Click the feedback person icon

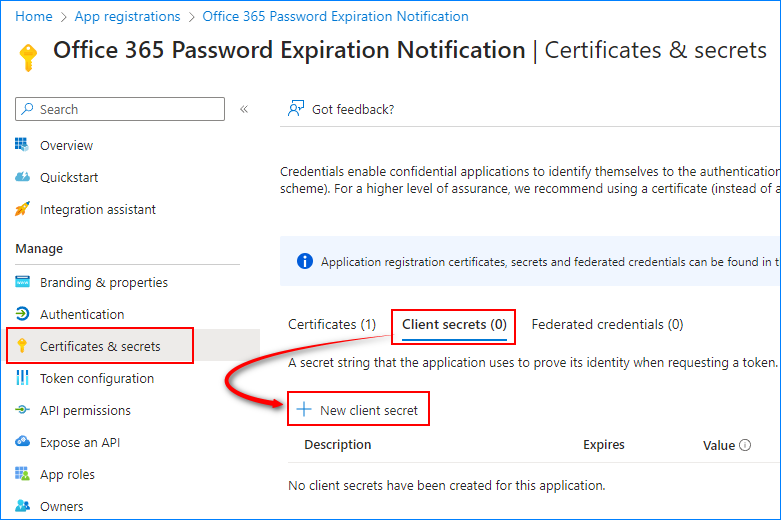[x=296, y=108]
